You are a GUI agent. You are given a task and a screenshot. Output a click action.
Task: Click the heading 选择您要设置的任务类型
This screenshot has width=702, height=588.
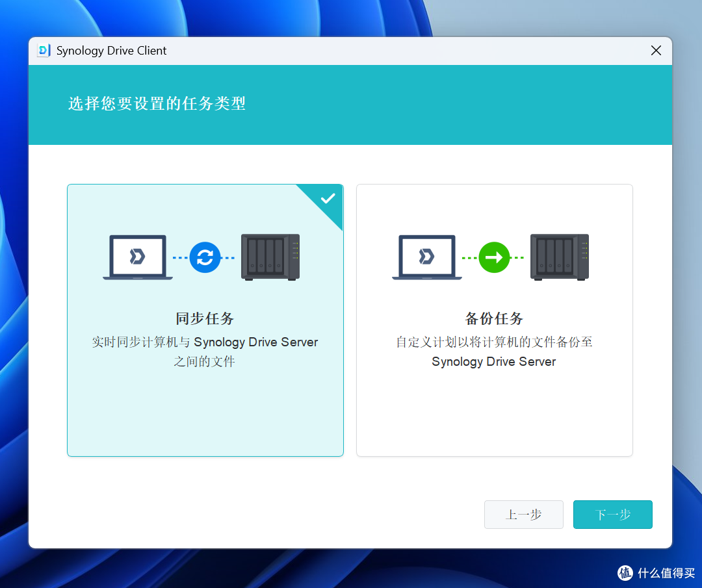pos(157,104)
